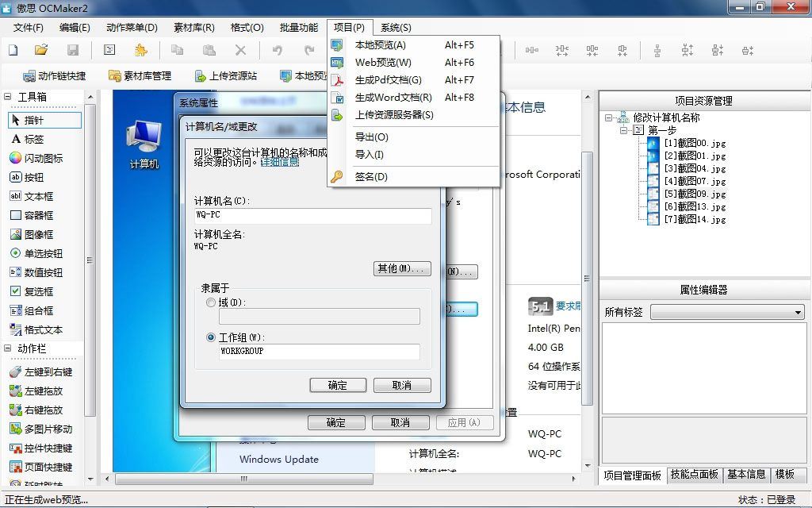Click the open folder toolbar icon
This screenshot has width=812, height=508.
click(41, 50)
